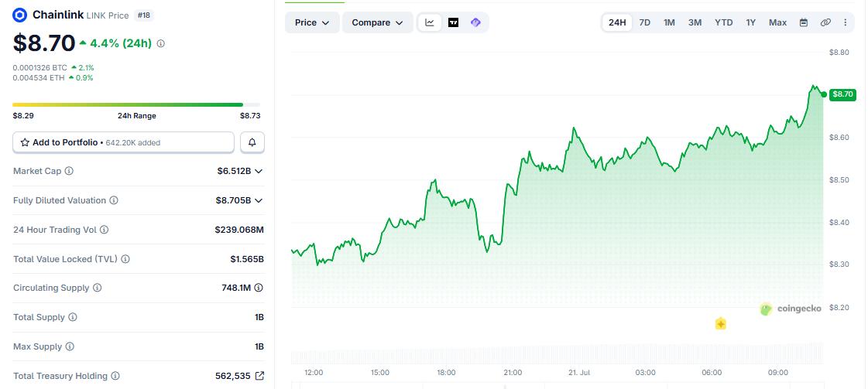Switch to line chart view icon
868x389 pixels.
coord(430,22)
